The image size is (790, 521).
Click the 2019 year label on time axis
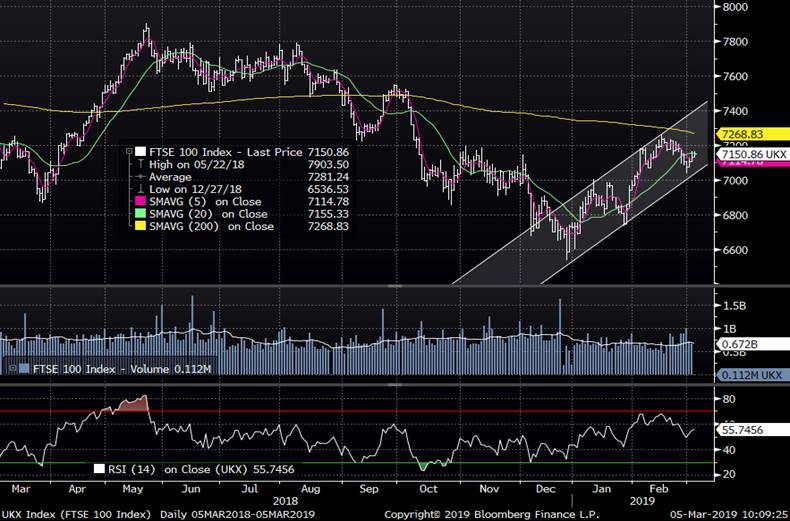click(642, 501)
